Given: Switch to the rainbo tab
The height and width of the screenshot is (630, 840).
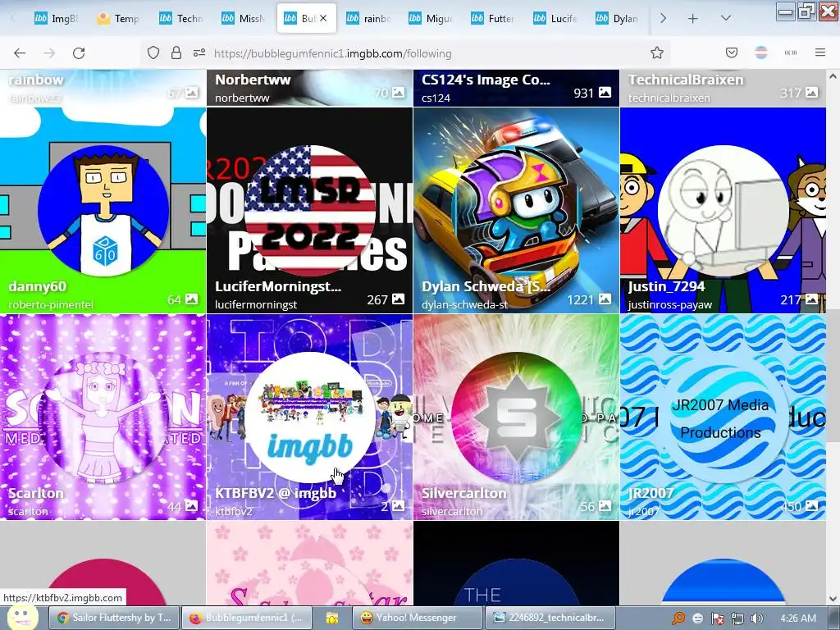Looking at the screenshot, I should tap(368, 19).
